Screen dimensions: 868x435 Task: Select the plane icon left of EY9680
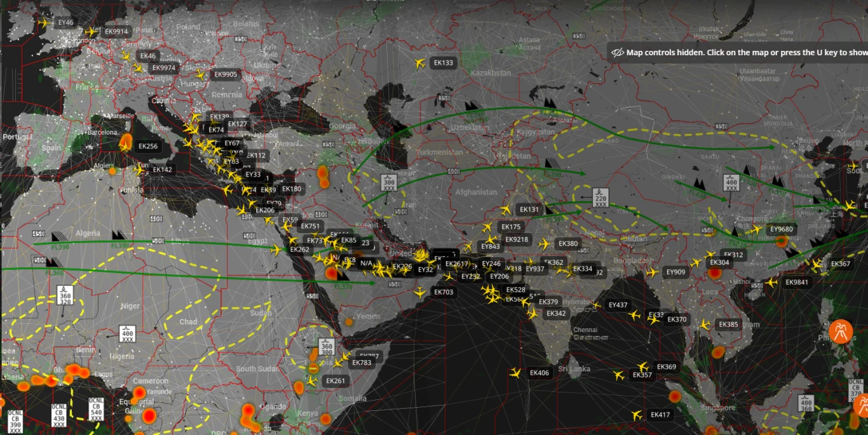(x=756, y=229)
